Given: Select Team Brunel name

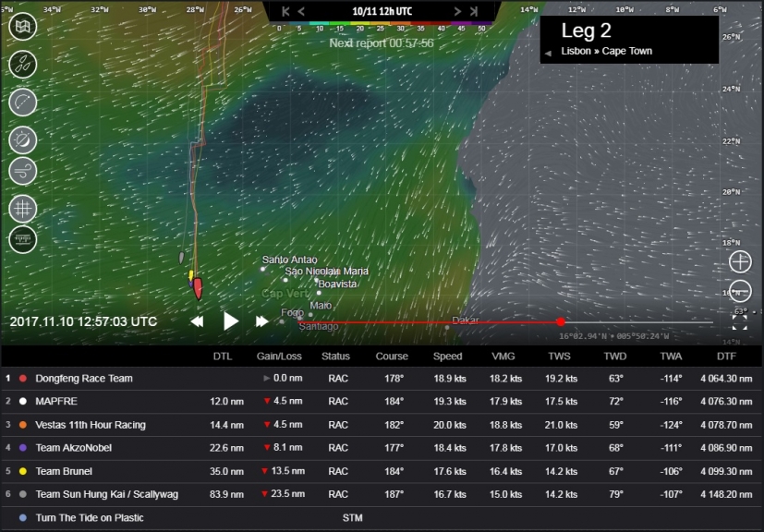Looking at the screenshot, I should (64, 471).
